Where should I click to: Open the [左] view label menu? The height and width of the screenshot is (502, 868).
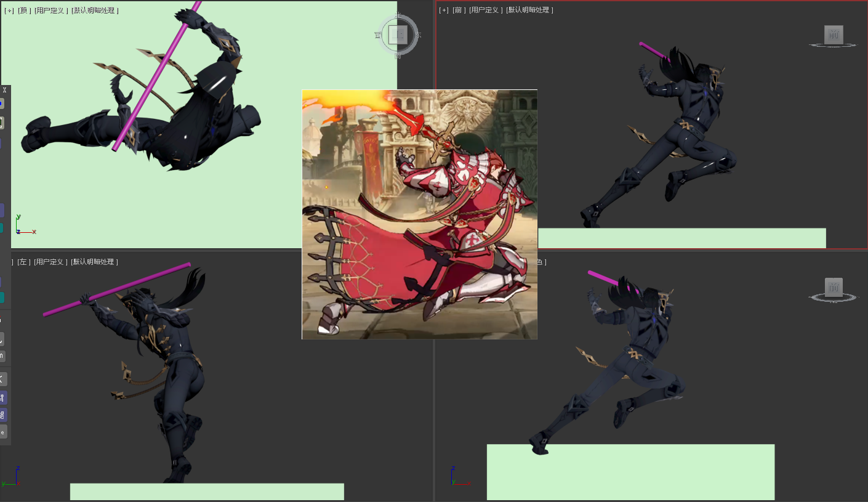[x=23, y=262]
